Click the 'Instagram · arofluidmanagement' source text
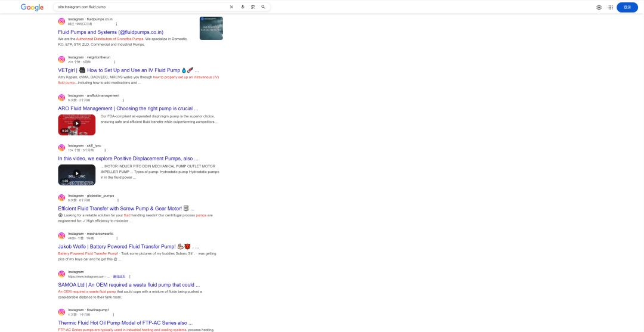Screen dimensions: 644x332 [x=94, y=95]
